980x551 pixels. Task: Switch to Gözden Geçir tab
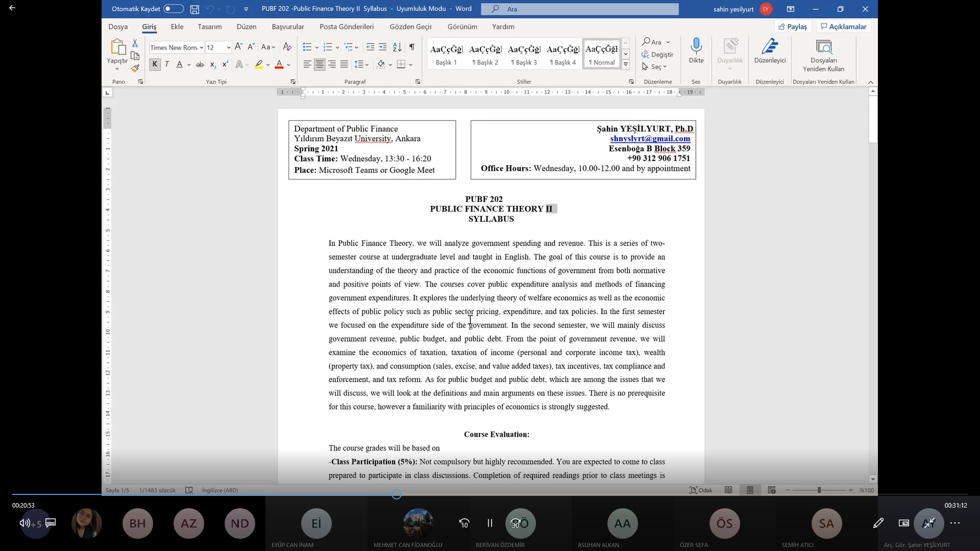[410, 27]
